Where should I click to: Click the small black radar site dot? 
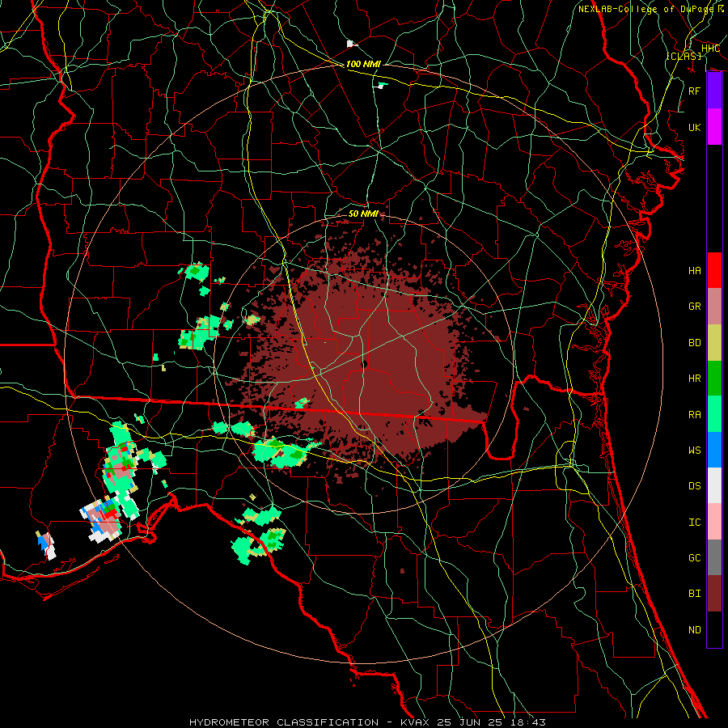[365, 364]
